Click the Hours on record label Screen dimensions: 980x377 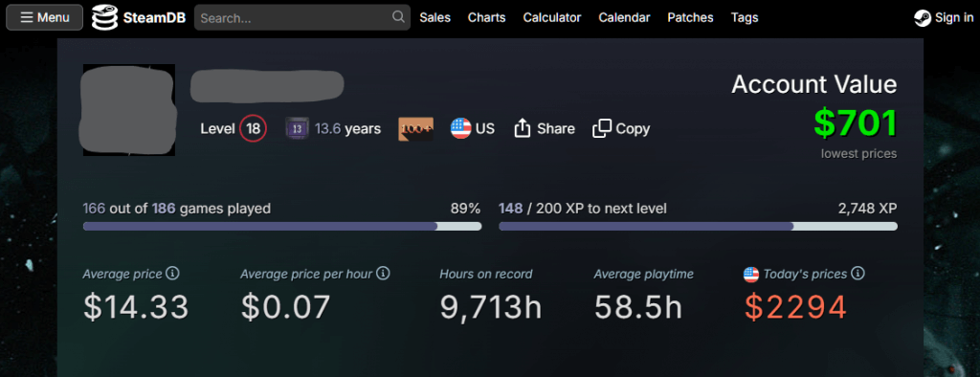485,274
